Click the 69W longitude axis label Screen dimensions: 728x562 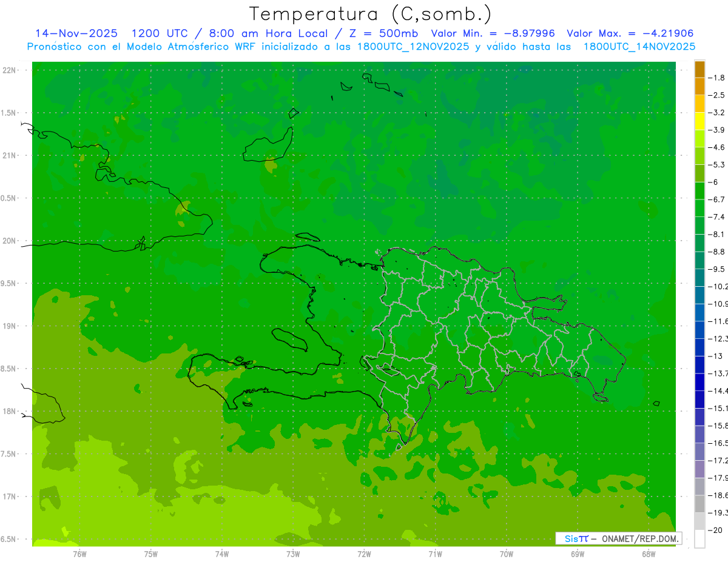pos(578,554)
